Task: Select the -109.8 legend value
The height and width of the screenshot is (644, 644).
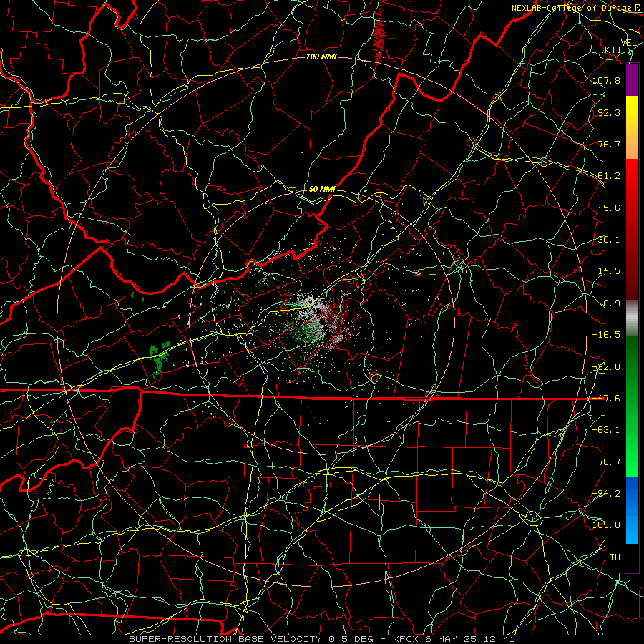Action: click(x=604, y=525)
